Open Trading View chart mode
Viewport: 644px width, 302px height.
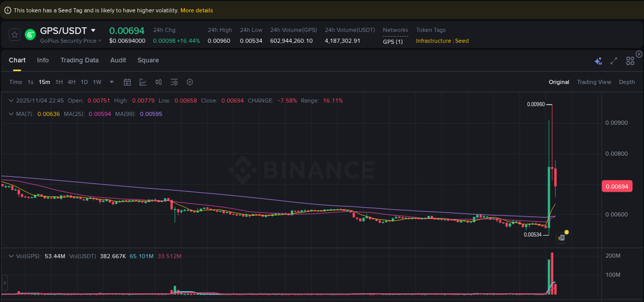click(594, 82)
